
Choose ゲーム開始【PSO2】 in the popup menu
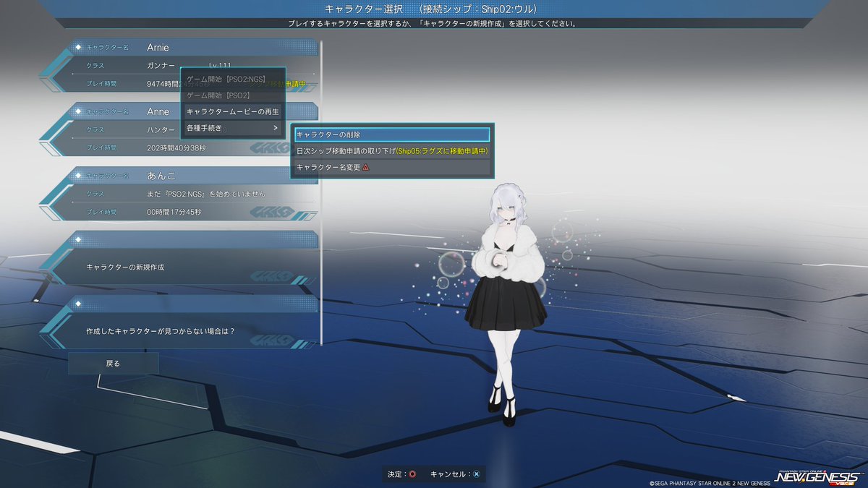click(232, 95)
